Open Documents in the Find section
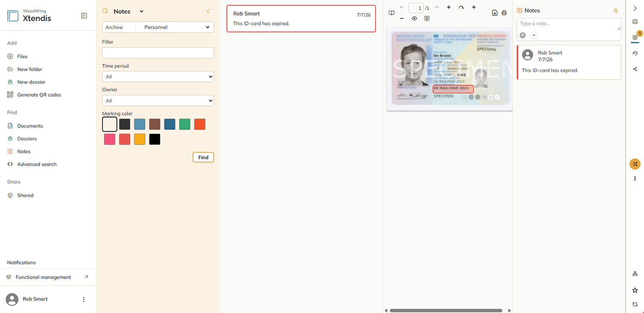Screen dimensions: 644x313 (25, 126)
